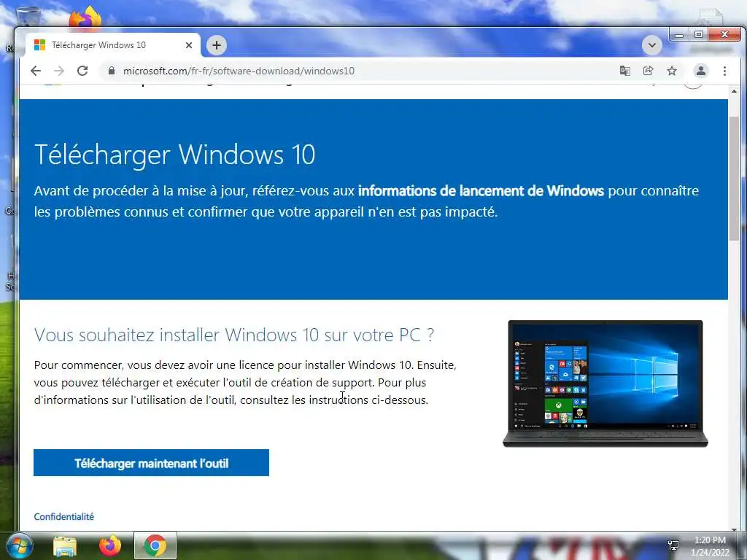This screenshot has height=560, width=747.
Task: Click the browser forward arrow
Action: (x=59, y=71)
